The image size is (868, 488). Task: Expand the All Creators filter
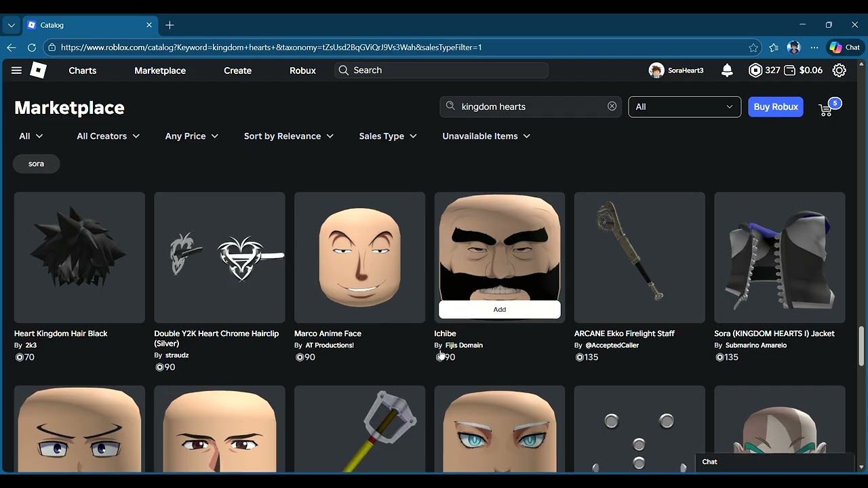pos(108,136)
